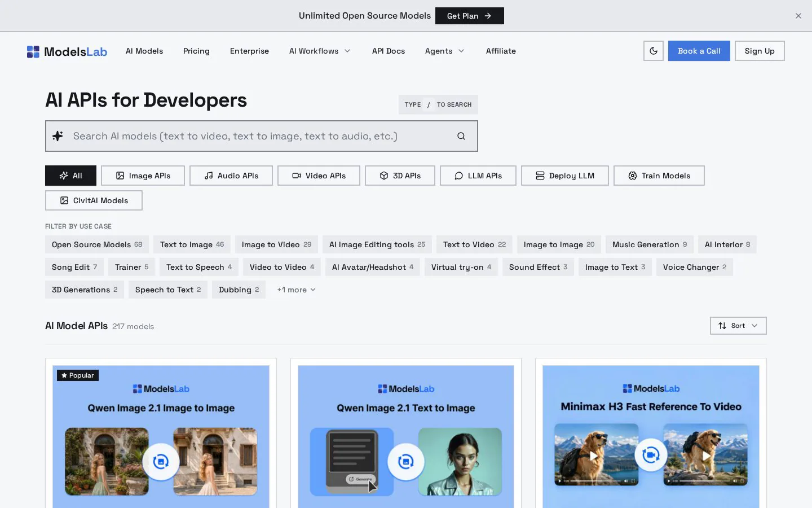The width and height of the screenshot is (812, 508).
Task: Expand the Agents dropdown
Action: 445,51
